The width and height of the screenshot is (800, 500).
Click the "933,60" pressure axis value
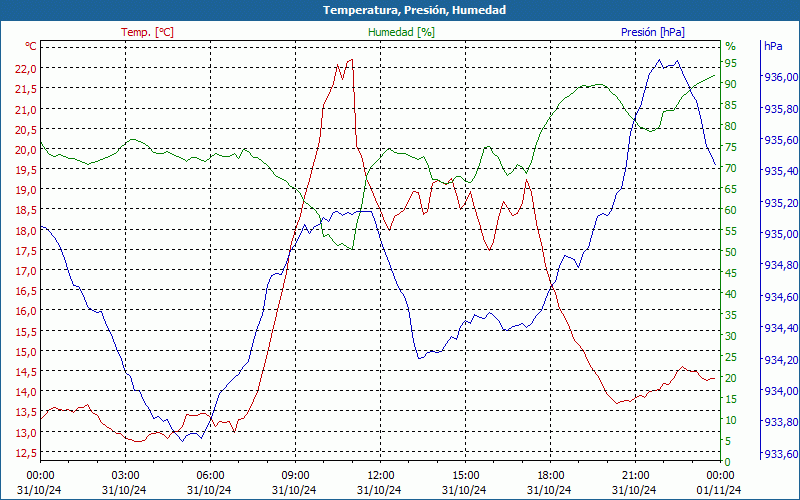click(x=780, y=454)
